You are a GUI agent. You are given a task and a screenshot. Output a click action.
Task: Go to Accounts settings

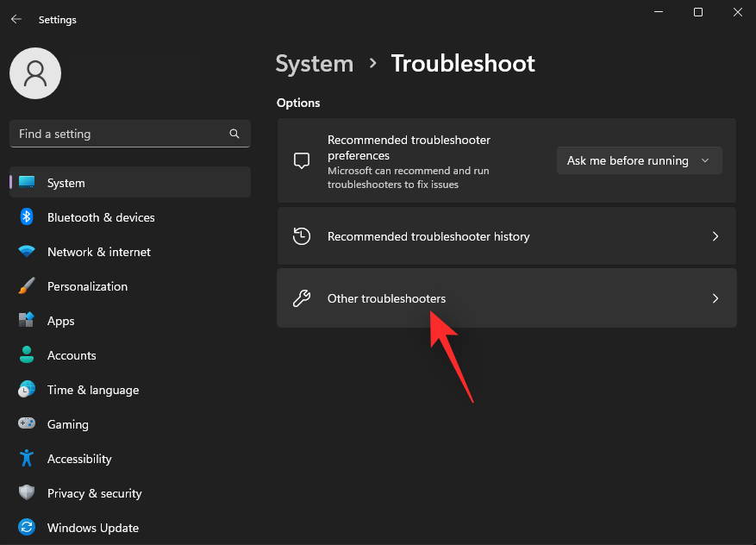72,355
